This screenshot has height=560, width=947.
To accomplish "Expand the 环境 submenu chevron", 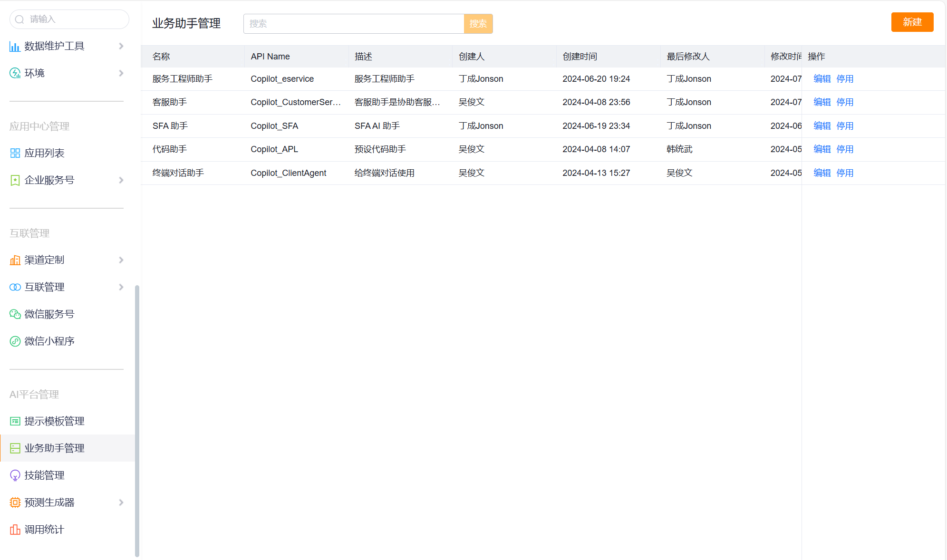I will pyautogui.click(x=121, y=73).
